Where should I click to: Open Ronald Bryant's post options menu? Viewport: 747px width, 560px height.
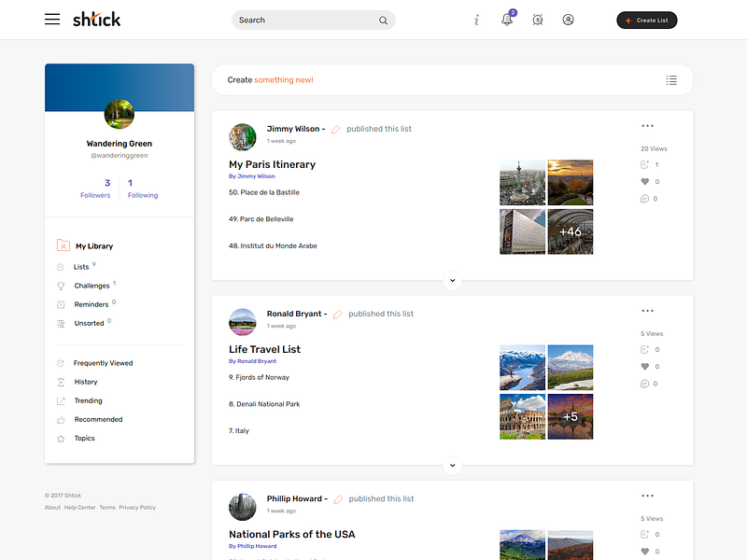[647, 311]
